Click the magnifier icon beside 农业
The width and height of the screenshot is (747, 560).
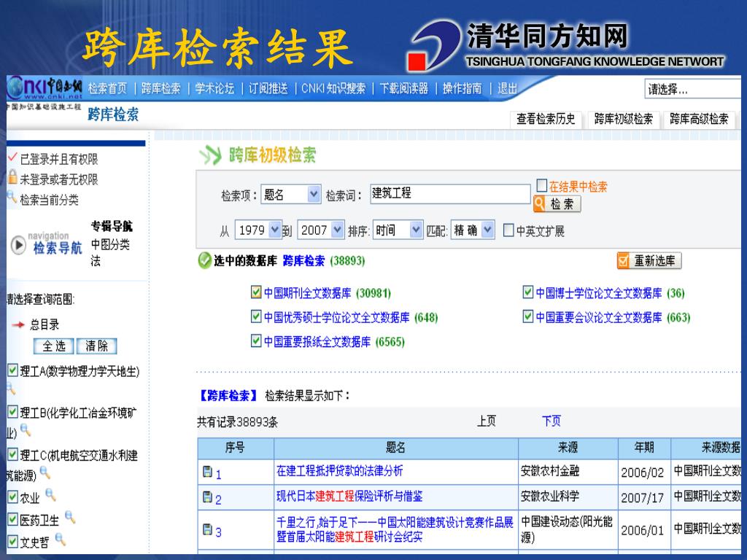50,495
